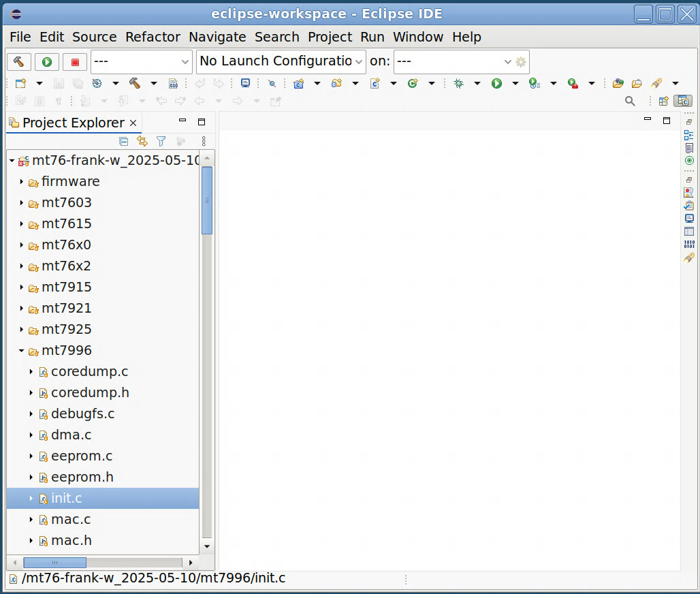This screenshot has height=594, width=700.
Task: Click the green Run icon in main toolbar
Action: pos(496,84)
